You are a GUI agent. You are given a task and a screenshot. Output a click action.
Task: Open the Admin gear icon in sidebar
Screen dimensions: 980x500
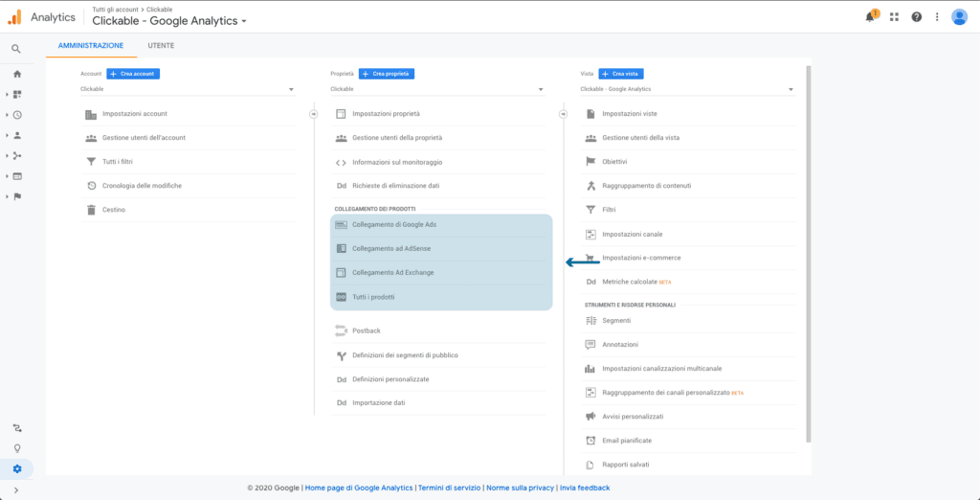16,468
